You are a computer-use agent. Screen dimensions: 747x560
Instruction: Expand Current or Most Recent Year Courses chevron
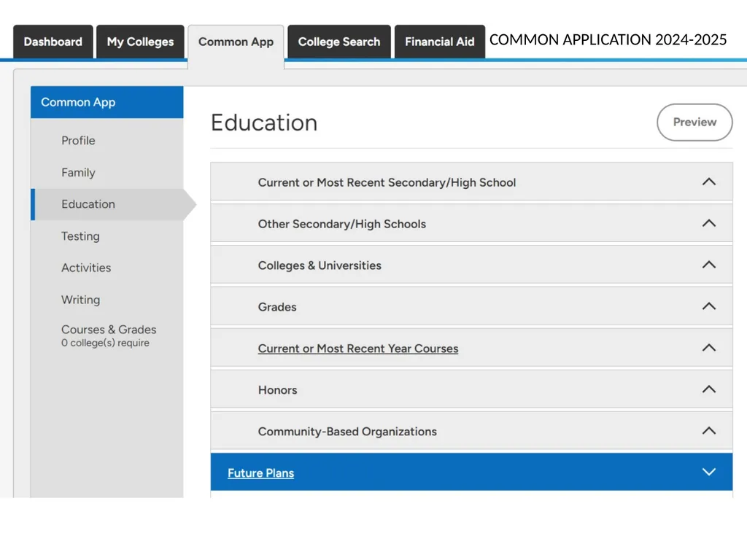click(708, 348)
